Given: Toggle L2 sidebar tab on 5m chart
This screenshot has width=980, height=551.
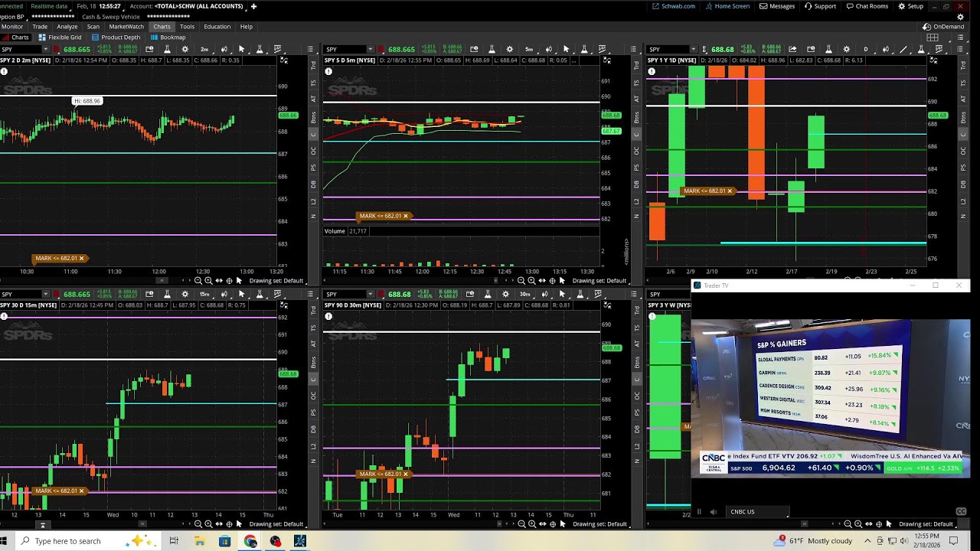Looking at the screenshot, I should 637,201.
